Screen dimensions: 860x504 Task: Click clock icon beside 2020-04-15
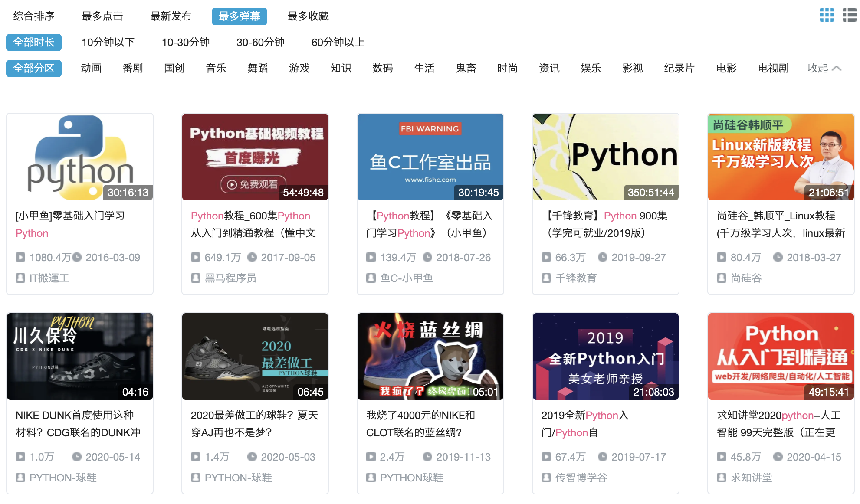pyautogui.click(x=778, y=457)
